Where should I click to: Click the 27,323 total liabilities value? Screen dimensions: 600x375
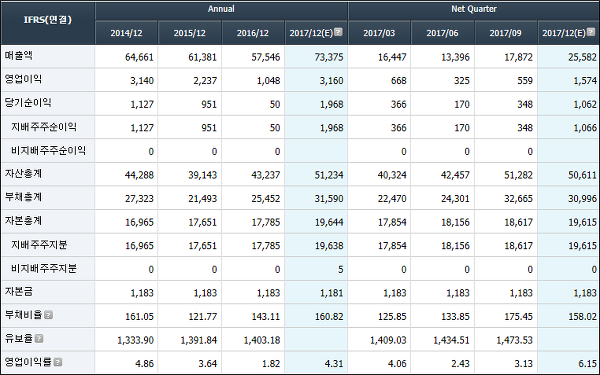139,199
